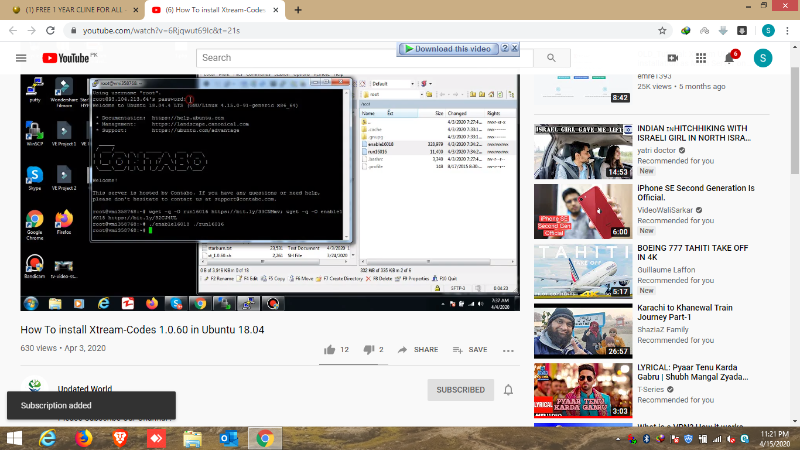Launch Firefox from the Windows taskbar
This screenshot has height=450, width=800.
[x=84, y=439]
